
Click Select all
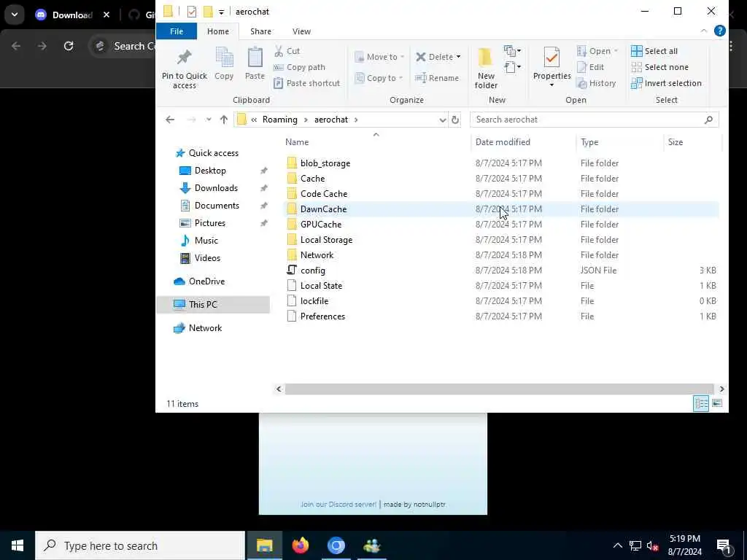654,51
